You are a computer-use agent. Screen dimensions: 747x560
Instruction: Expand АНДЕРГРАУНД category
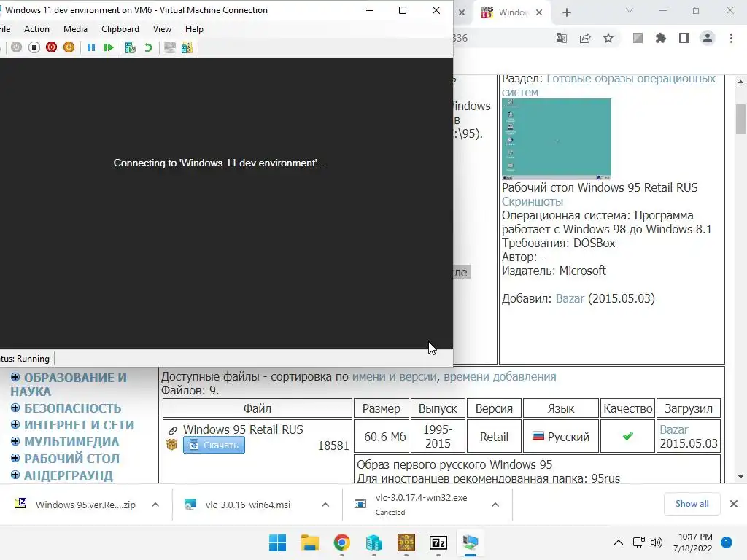(x=15, y=475)
